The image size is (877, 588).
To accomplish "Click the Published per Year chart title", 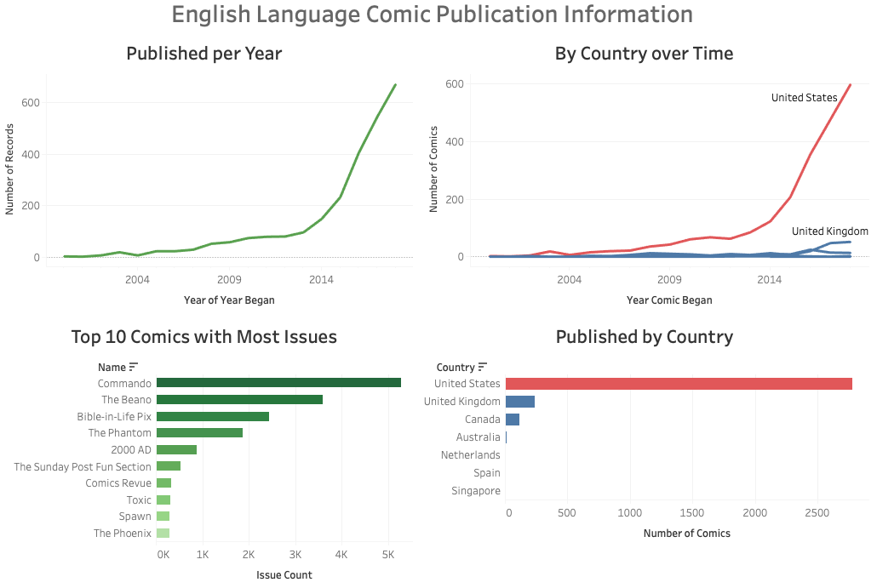I will coord(203,53).
